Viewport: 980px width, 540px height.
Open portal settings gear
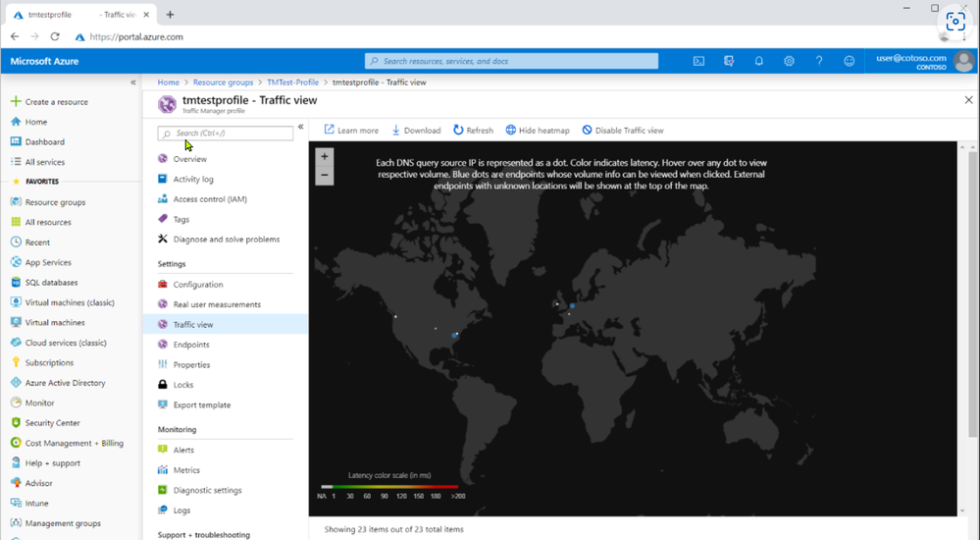coord(789,61)
